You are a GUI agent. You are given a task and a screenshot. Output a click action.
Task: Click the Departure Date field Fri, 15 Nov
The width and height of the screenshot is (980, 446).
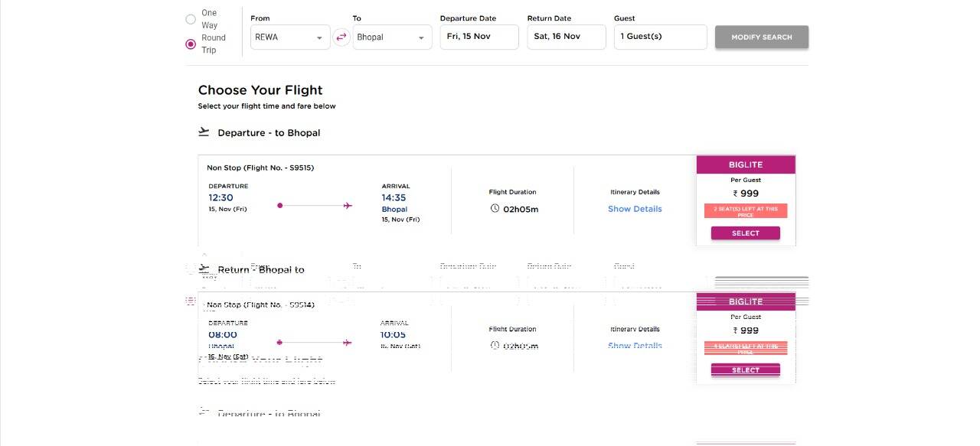point(479,37)
